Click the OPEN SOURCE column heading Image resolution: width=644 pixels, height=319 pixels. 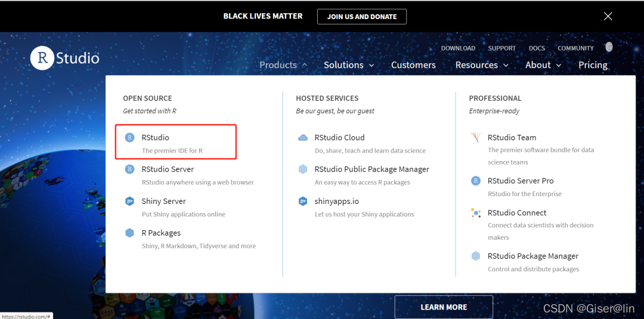[x=147, y=98]
